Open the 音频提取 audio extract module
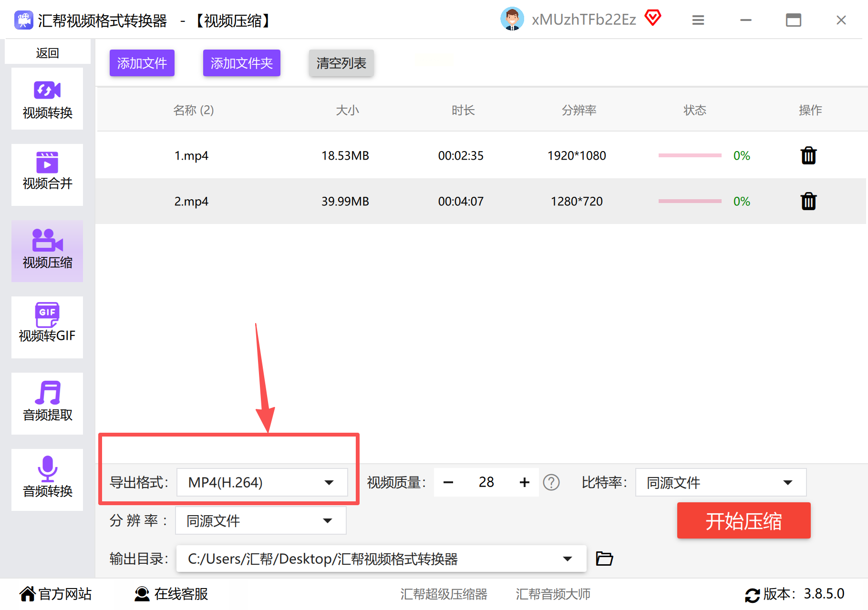The width and height of the screenshot is (868, 610). (x=47, y=404)
